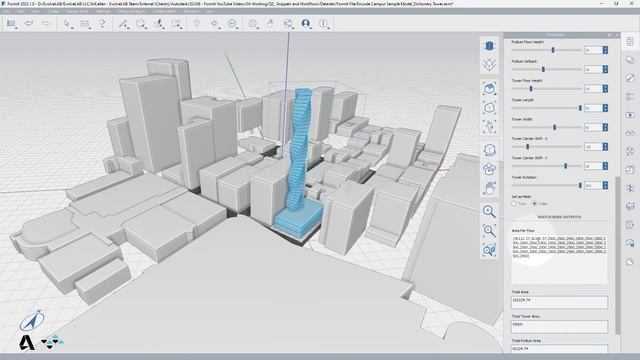Click Tower Width stepper arrows
This screenshot has height=360, width=640.
click(x=605, y=127)
